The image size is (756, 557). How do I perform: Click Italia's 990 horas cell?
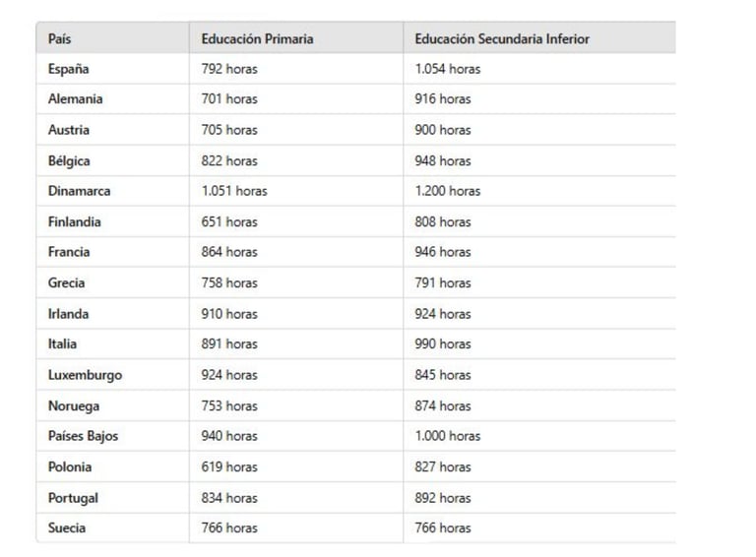pos(443,343)
